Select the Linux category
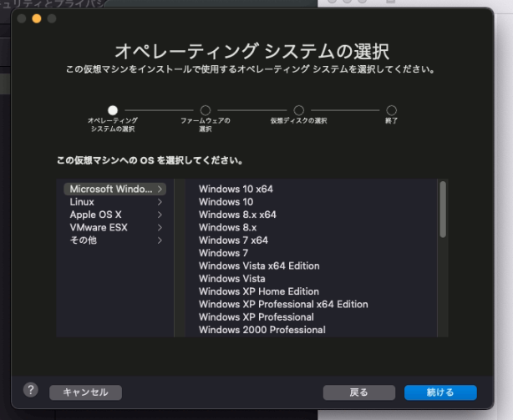513x420 pixels. (x=114, y=202)
